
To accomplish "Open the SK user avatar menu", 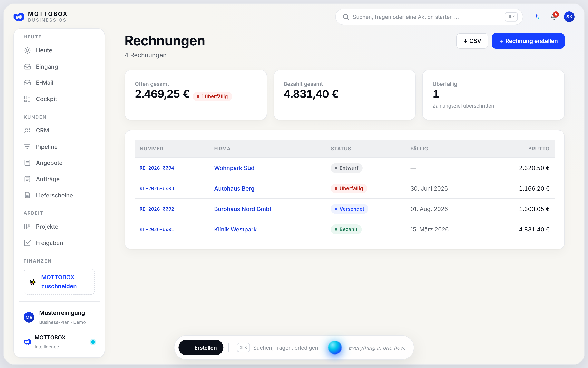I will (569, 17).
